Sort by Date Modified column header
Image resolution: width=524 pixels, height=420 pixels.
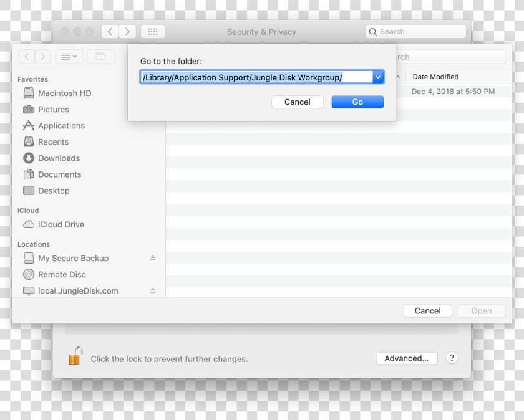tap(435, 77)
